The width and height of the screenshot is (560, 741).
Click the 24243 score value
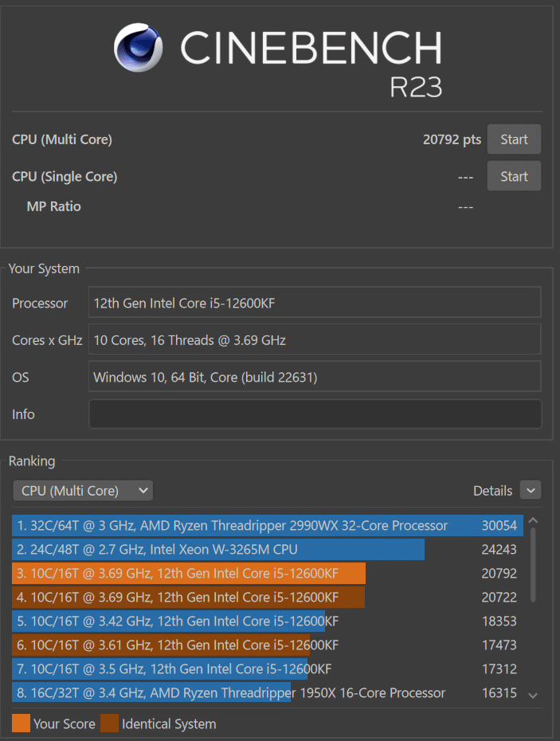point(499,549)
